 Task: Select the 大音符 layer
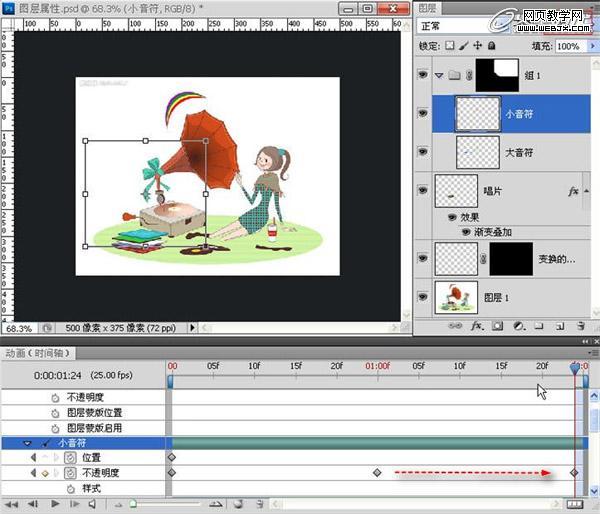tap(520, 152)
